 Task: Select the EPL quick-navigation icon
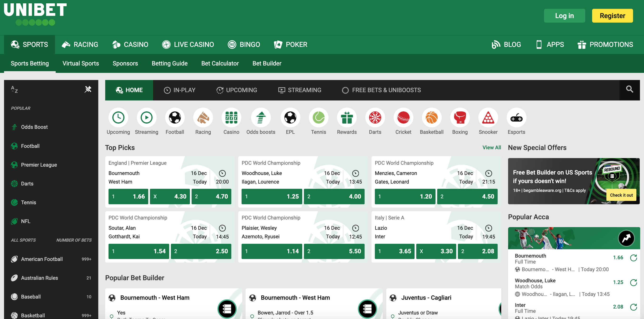290,118
